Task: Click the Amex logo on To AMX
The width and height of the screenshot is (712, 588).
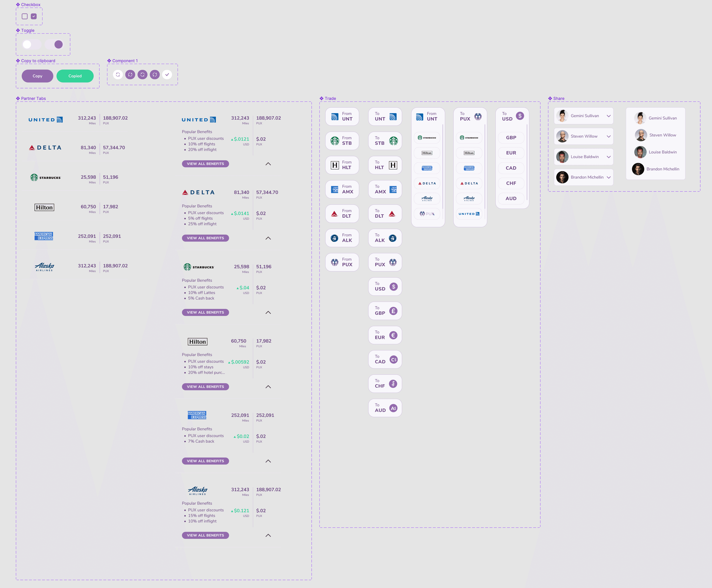Action: pyautogui.click(x=393, y=189)
